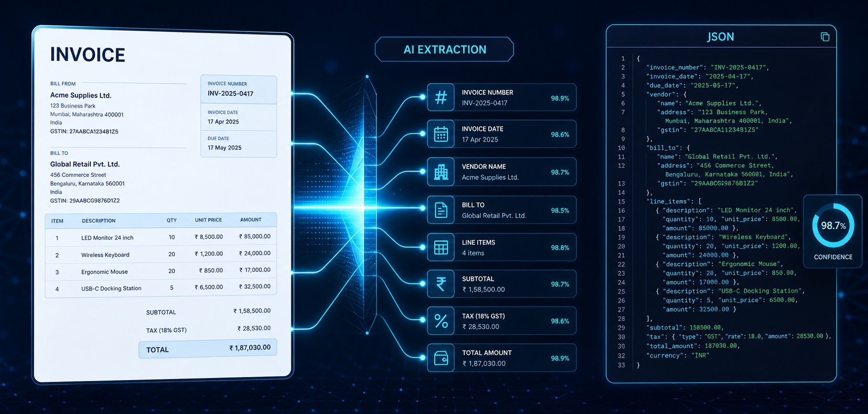Click the AMOUNT column header

(x=251, y=220)
